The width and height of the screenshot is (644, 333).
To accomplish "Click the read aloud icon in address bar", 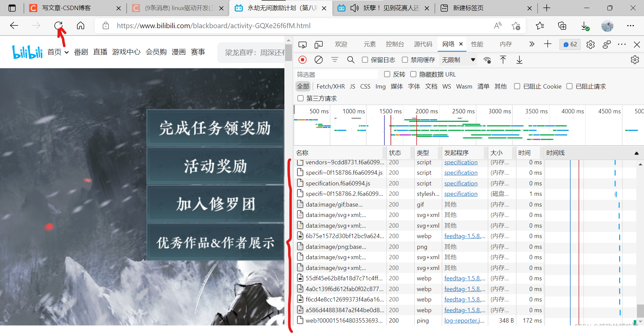I will pos(498,25).
